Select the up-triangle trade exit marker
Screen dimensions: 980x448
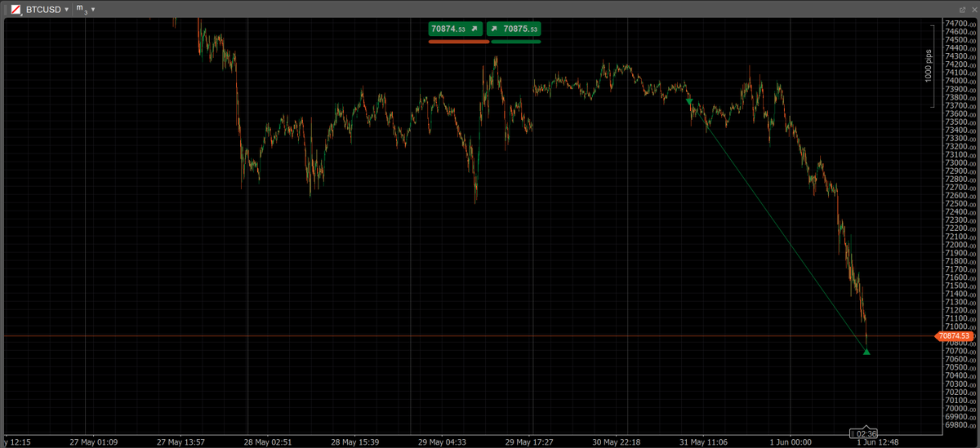pyautogui.click(x=866, y=352)
